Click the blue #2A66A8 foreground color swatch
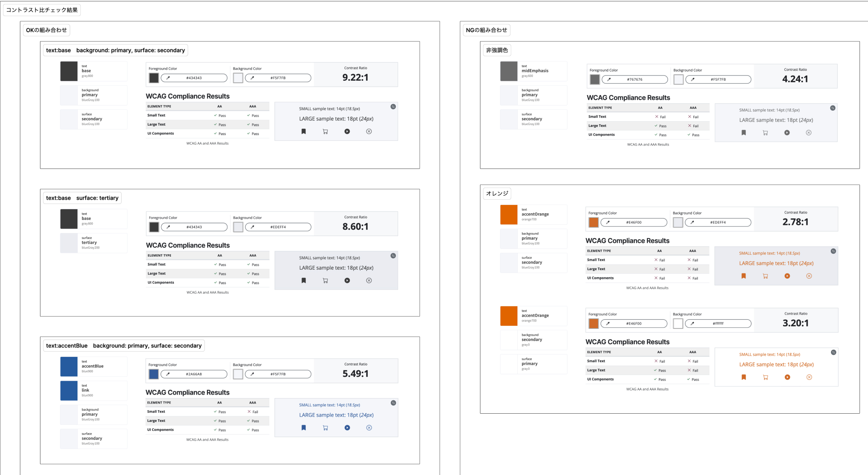This screenshot has height=475, width=868. point(154,374)
